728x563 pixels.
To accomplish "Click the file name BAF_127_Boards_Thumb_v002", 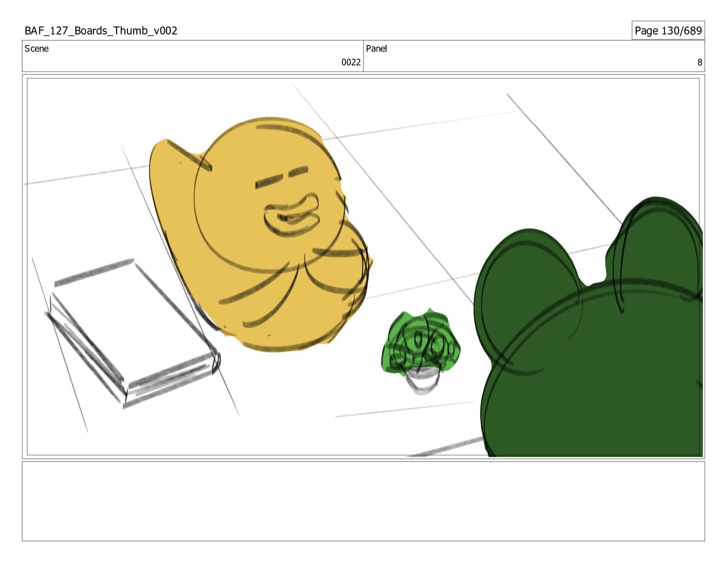I will (x=101, y=30).
